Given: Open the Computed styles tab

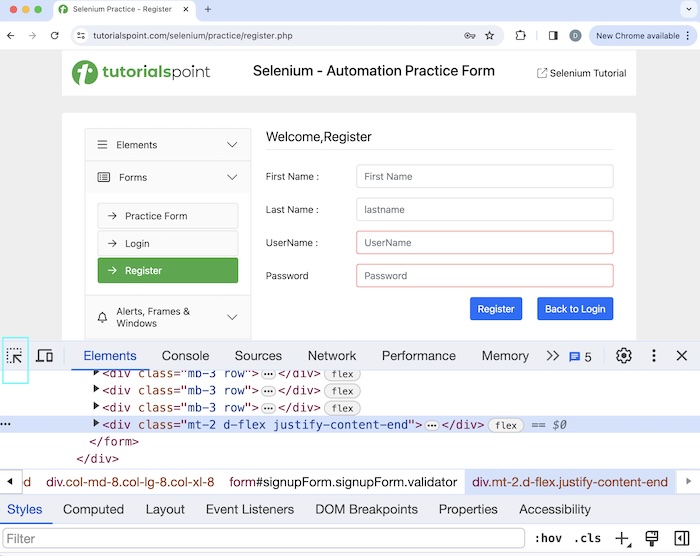Looking at the screenshot, I should click(94, 509).
